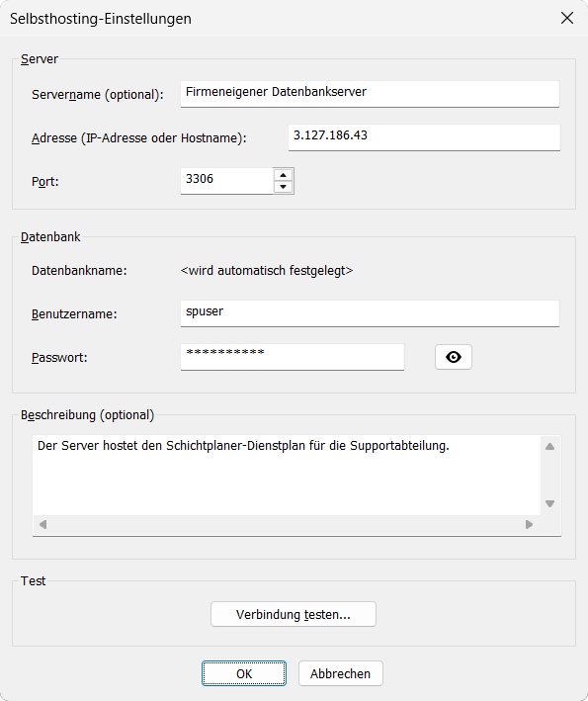The height and width of the screenshot is (701, 588).
Task: Click the 'Benutzername:' label
Action: click(x=74, y=313)
